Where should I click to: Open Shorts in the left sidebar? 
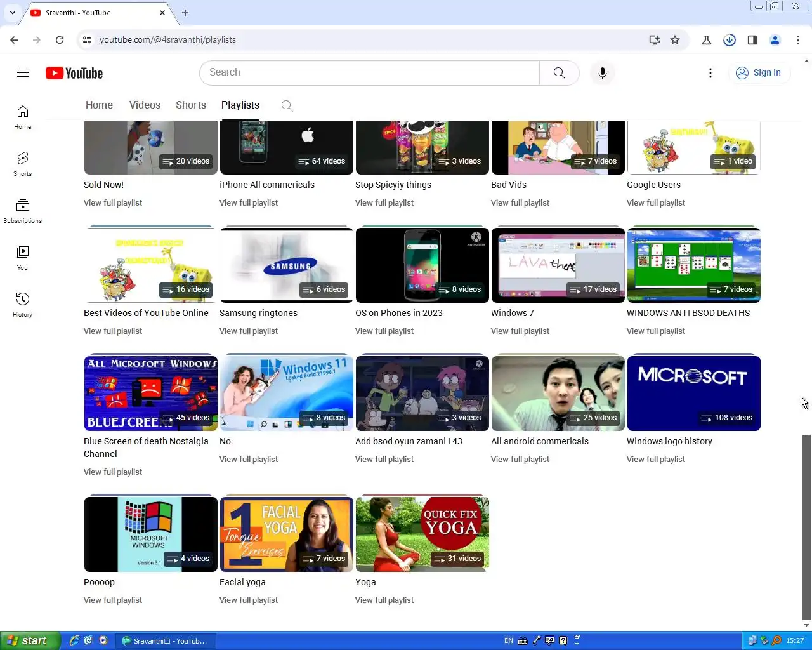point(23,164)
